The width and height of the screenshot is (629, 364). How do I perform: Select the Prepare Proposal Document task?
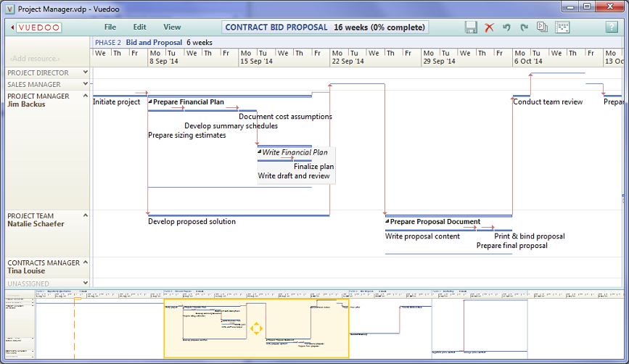click(x=435, y=222)
